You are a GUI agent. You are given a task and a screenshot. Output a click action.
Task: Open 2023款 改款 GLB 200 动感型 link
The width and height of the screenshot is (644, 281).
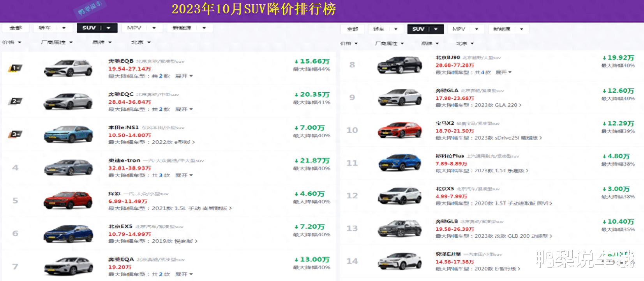coord(513,236)
